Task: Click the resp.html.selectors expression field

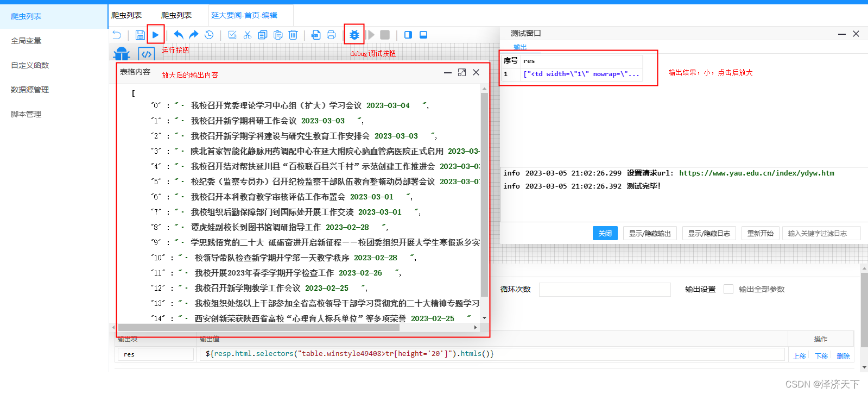Action: pos(492,354)
